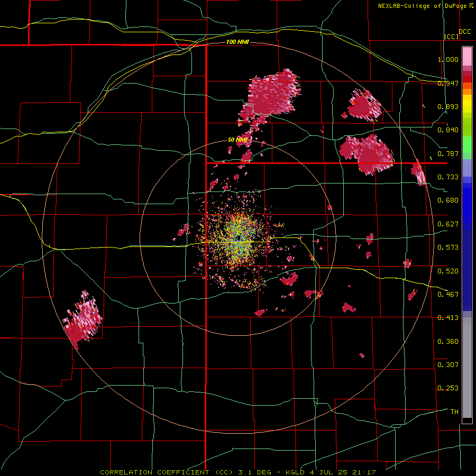
Task: Click the northeast echo near 100 NMI ring
Action: (x=363, y=105)
